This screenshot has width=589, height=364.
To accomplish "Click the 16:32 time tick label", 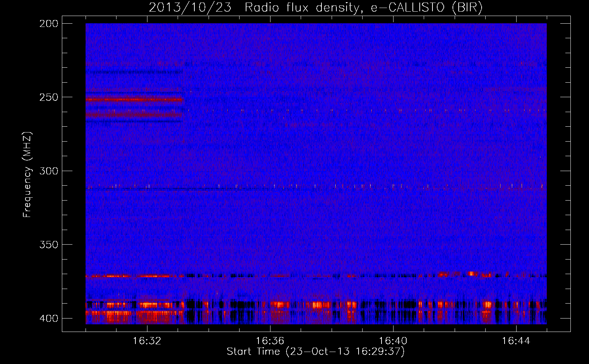I will pos(147,341).
